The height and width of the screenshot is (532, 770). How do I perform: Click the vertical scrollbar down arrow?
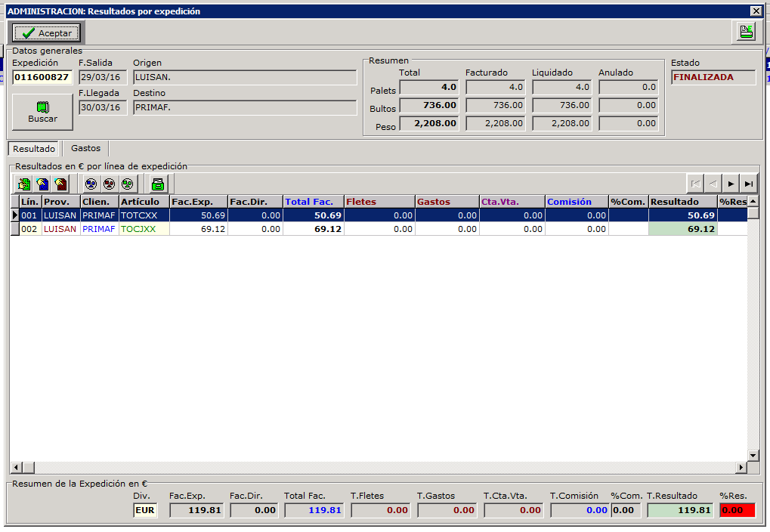point(753,455)
